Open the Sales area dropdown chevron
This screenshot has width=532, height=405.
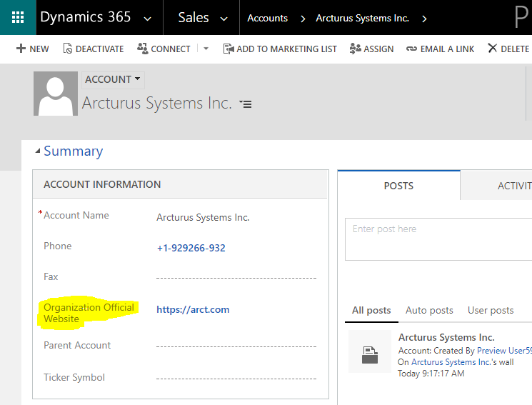224,19
